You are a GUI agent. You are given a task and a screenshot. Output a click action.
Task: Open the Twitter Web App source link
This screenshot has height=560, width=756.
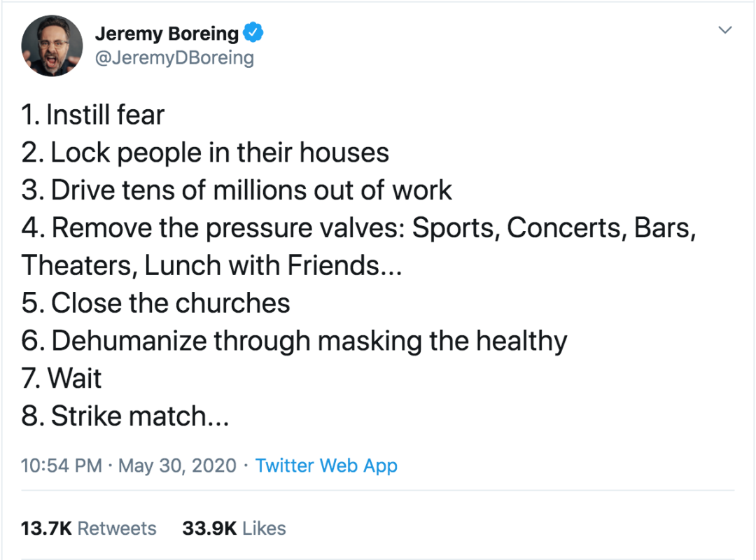click(x=326, y=465)
